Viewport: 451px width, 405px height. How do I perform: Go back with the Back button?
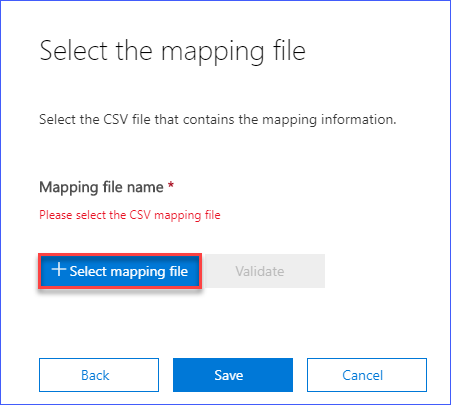[x=99, y=375]
